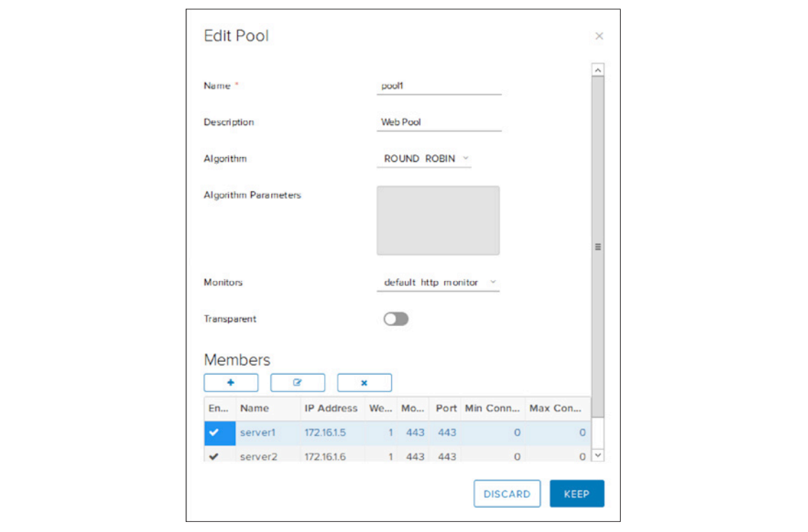This screenshot has width=808, height=532.
Task: Click inside the Name field showing pool1
Action: click(x=438, y=85)
